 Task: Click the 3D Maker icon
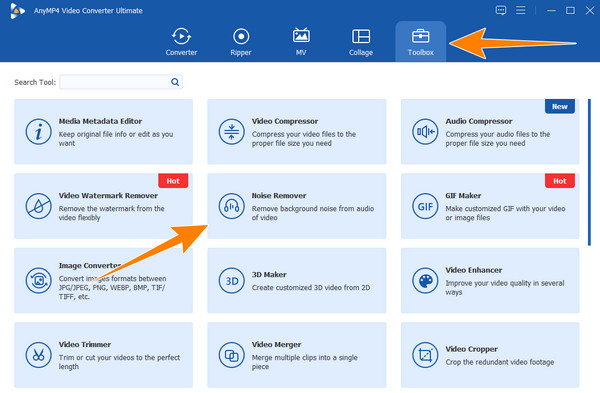coord(232,280)
